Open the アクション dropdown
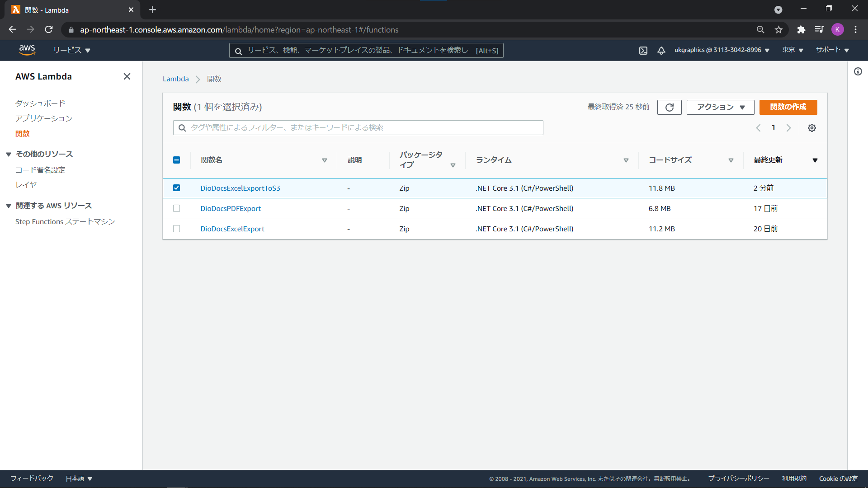This screenshot has height=488, width=868. coord(721,107)
